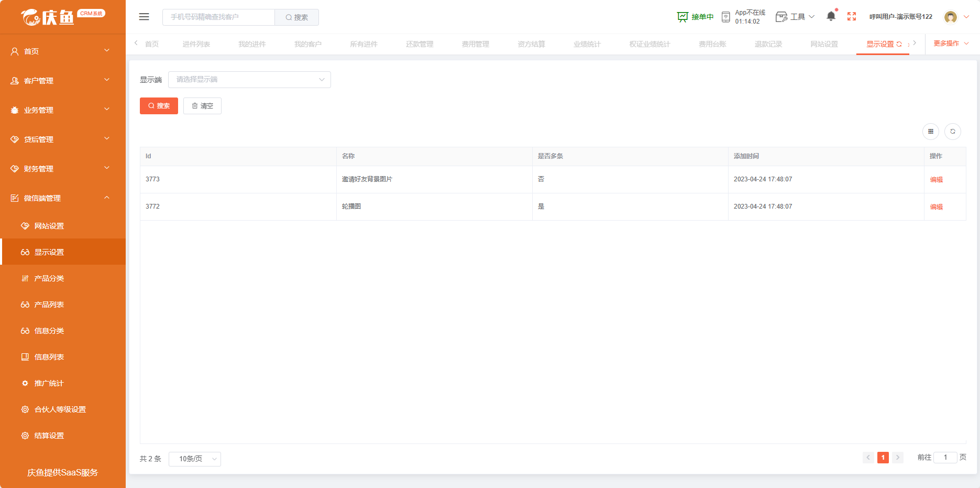Switch to the 进件列表 tab

click(196, 44)
